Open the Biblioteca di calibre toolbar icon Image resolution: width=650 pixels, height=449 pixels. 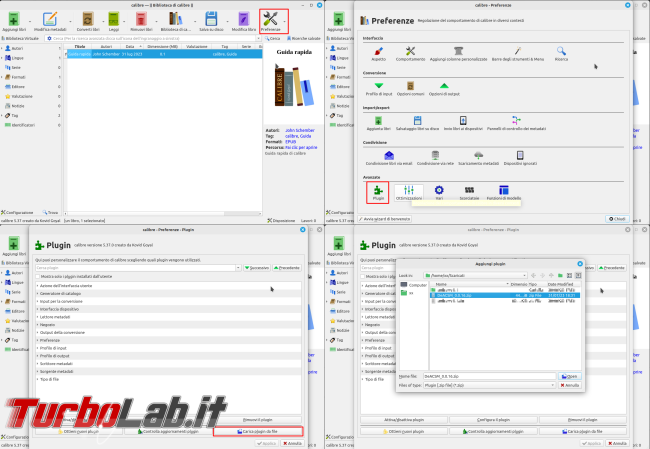[x=175, y=22]
